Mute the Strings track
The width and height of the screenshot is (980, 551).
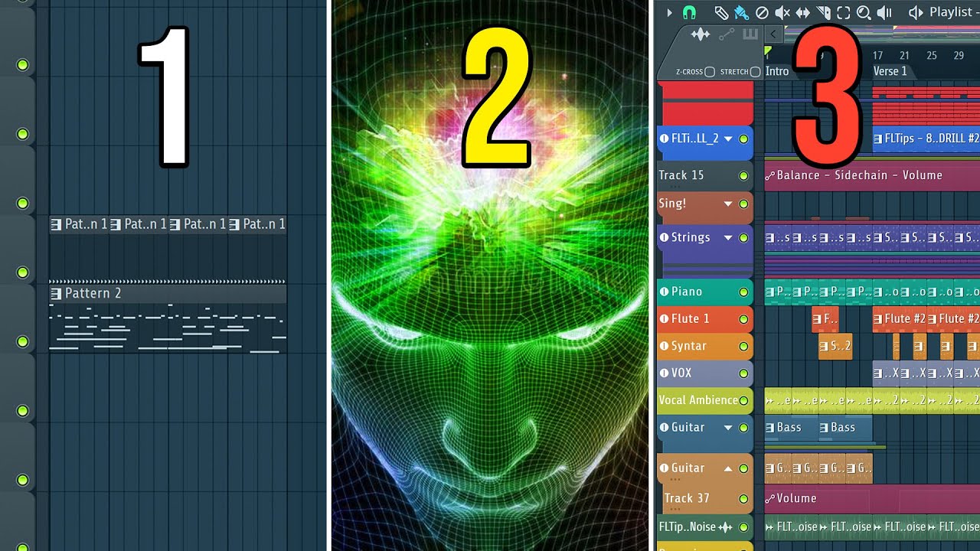743,237
